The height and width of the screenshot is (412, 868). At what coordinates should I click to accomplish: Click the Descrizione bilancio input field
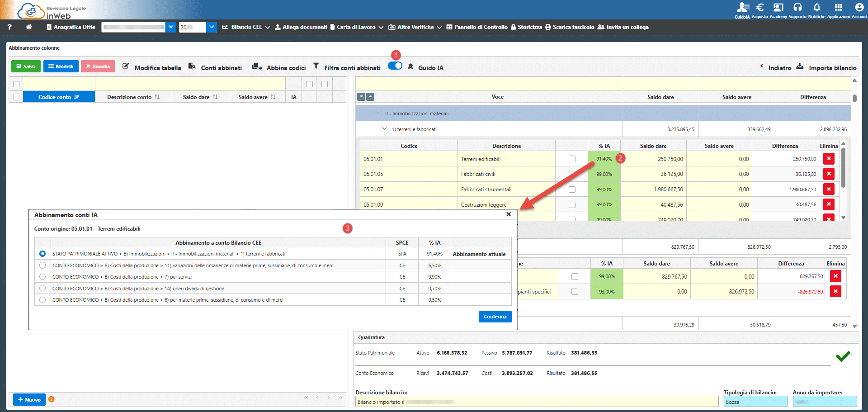pyautogui.click(x=537, y=402)
